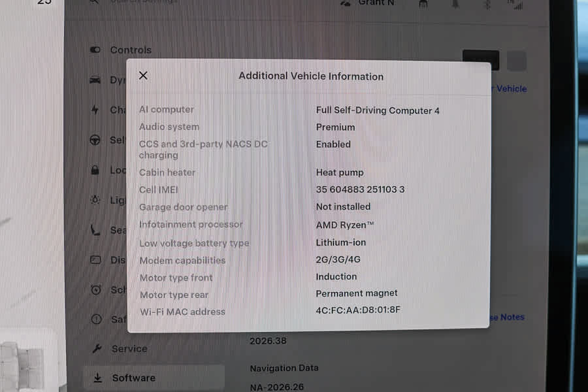Select the 'Induction' motor value

pos(336,276)
